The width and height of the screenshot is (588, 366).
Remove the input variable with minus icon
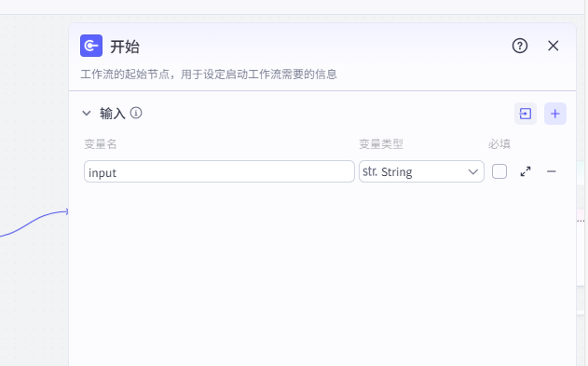pos(552,171)
